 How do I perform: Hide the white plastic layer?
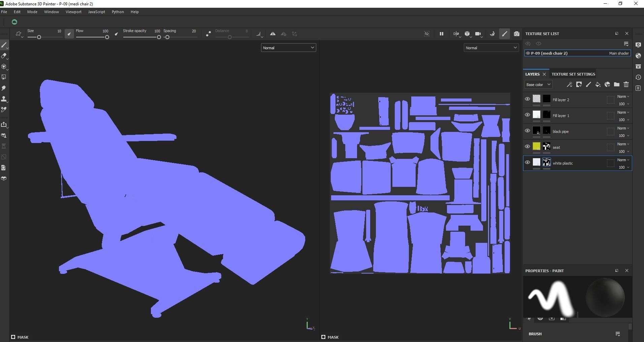click(x=527, y=163)
